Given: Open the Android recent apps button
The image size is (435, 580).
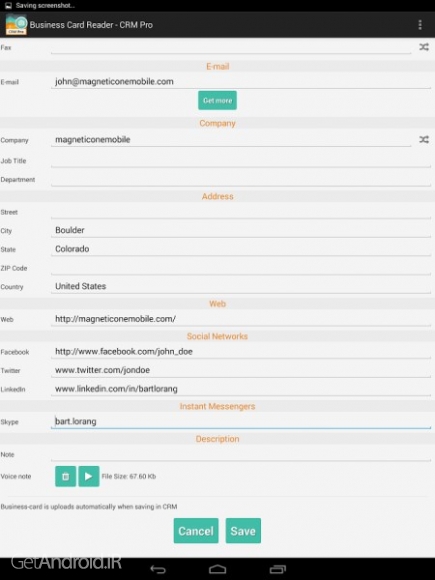Looking at the screenshot, I should tap(277, 569).
